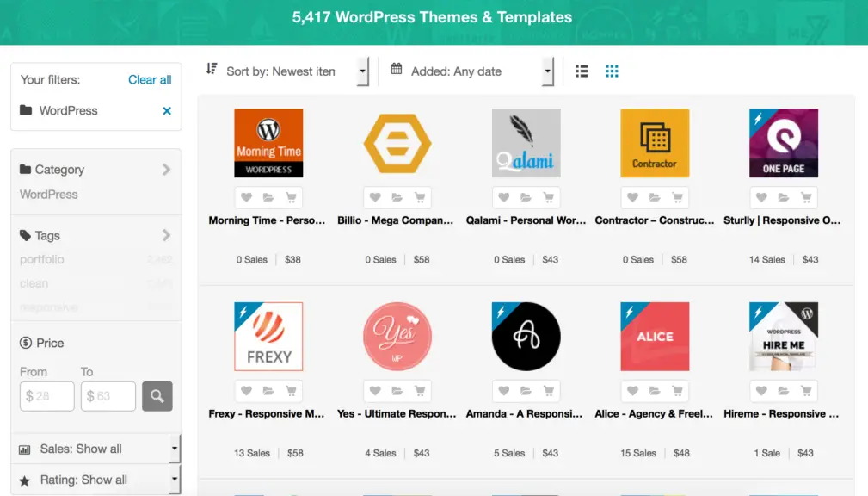This screenshot has width=868, height=496.
Task: Open the Qalami feather thumbnail
Action: point(526,143)
